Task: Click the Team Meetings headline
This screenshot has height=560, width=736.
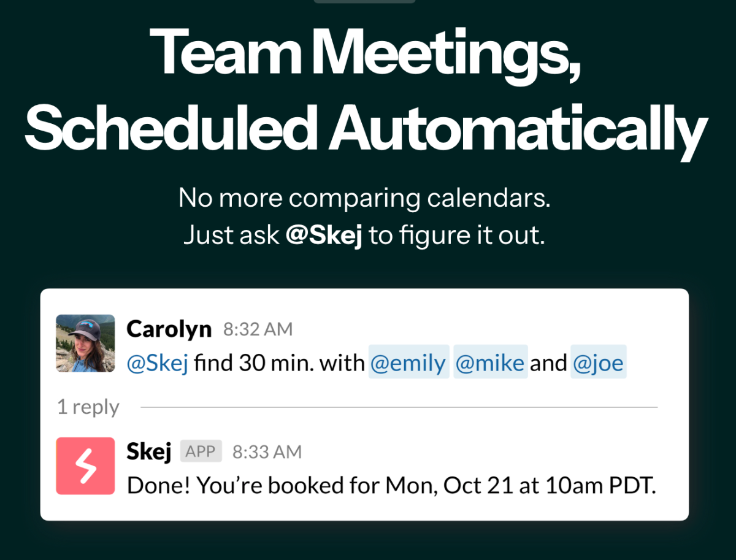Action: (366, 52)
